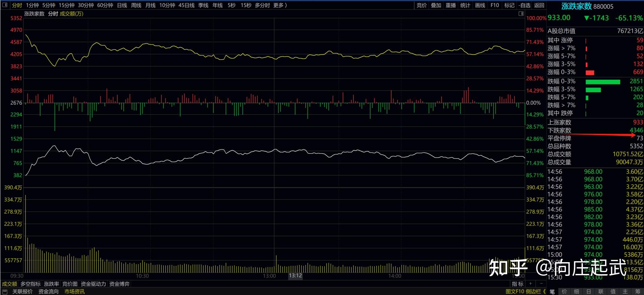Toggle the left panel icon beside 分时
Viewport: 644px width, 295px height.
tap(5, 5)
